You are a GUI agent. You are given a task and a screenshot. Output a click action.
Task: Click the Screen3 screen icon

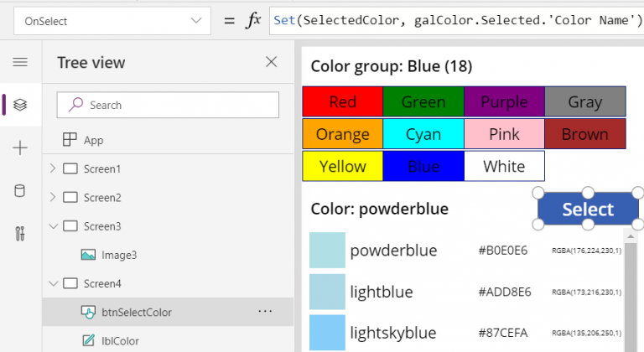(70, 226)
